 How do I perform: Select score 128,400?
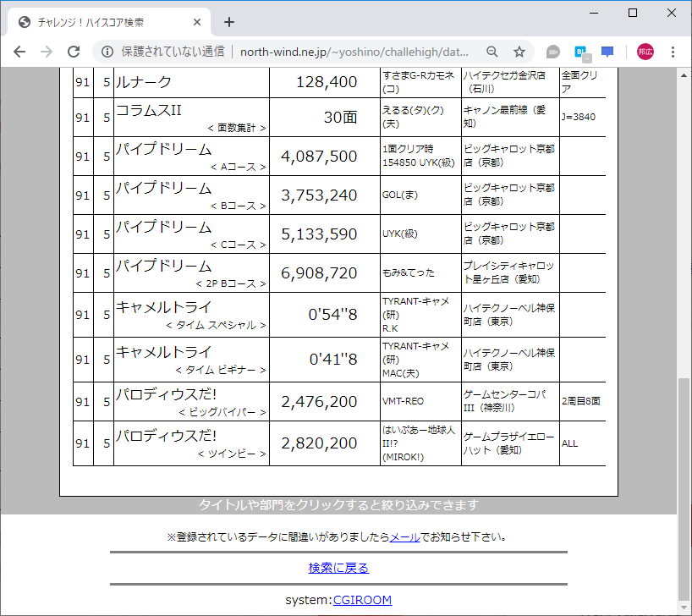click(x=327, y=82)
